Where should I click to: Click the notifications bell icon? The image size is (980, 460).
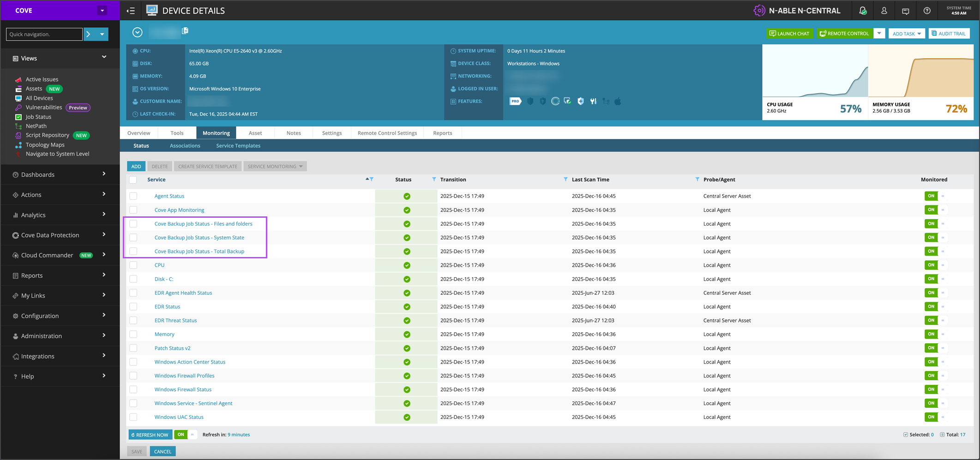862,11
